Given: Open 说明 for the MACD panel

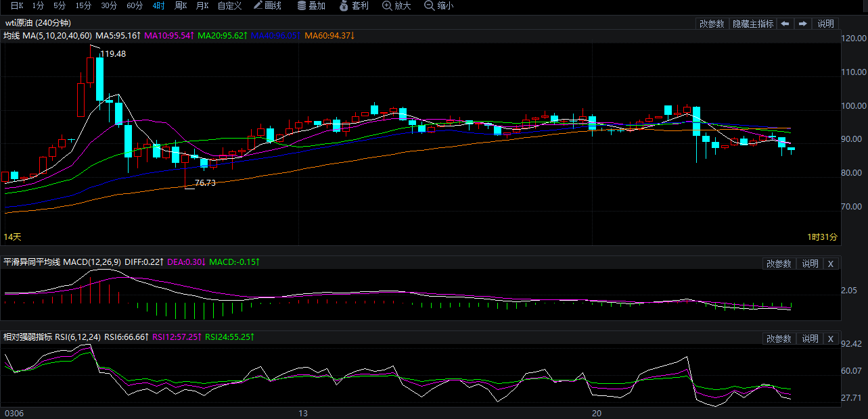Looking at the screenshot, I should pos(810,264).
